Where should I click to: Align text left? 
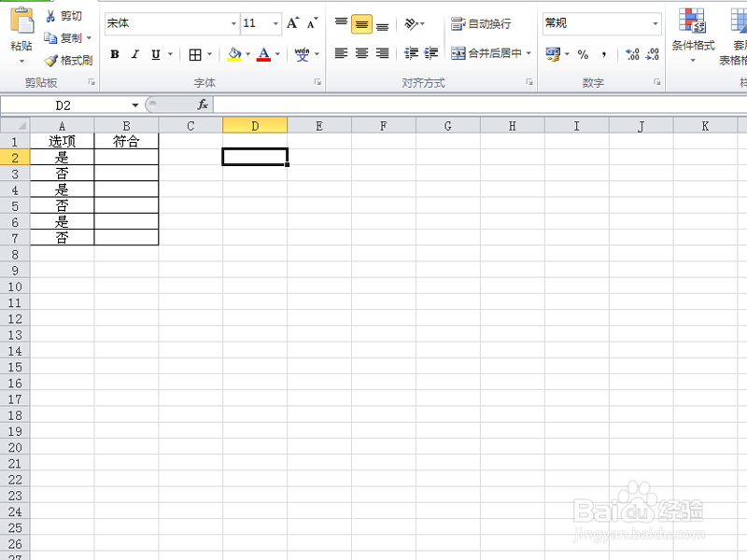(341, 53)
